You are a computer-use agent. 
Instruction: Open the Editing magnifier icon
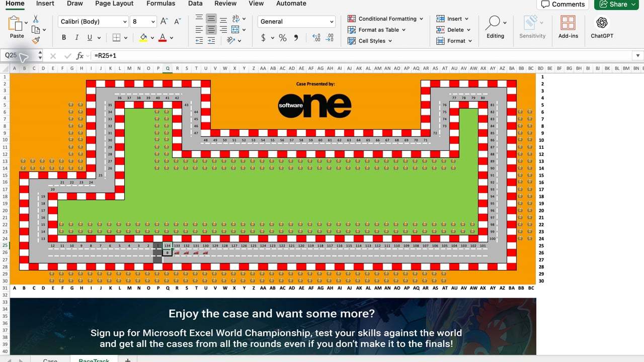click(493, 23)
